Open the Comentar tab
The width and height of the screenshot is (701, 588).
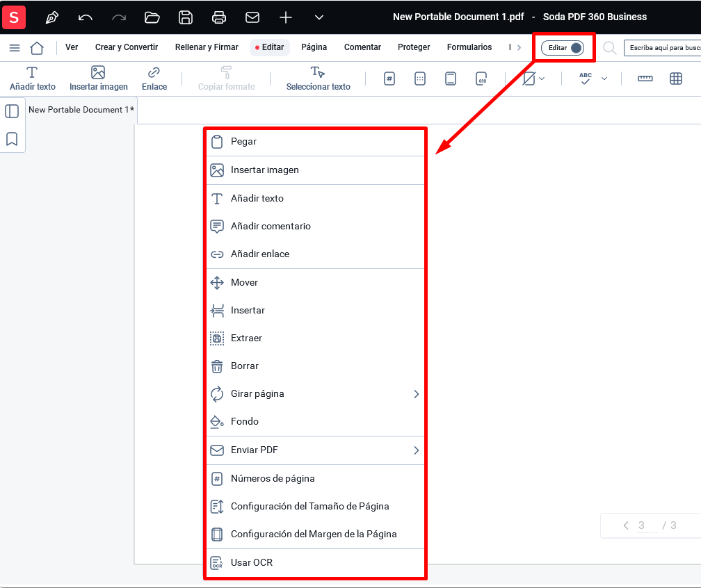pyautogui.click(x=362, y=47)
